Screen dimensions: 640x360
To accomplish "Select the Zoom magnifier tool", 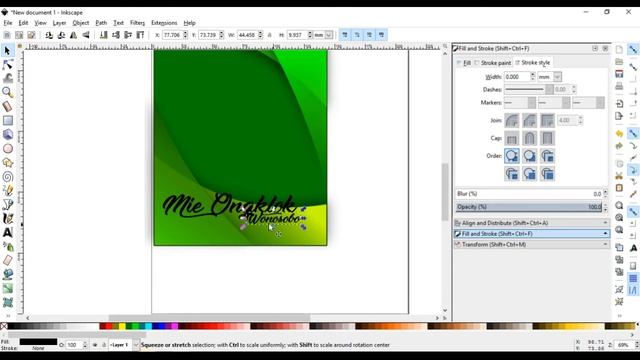I will pos(7,92).
